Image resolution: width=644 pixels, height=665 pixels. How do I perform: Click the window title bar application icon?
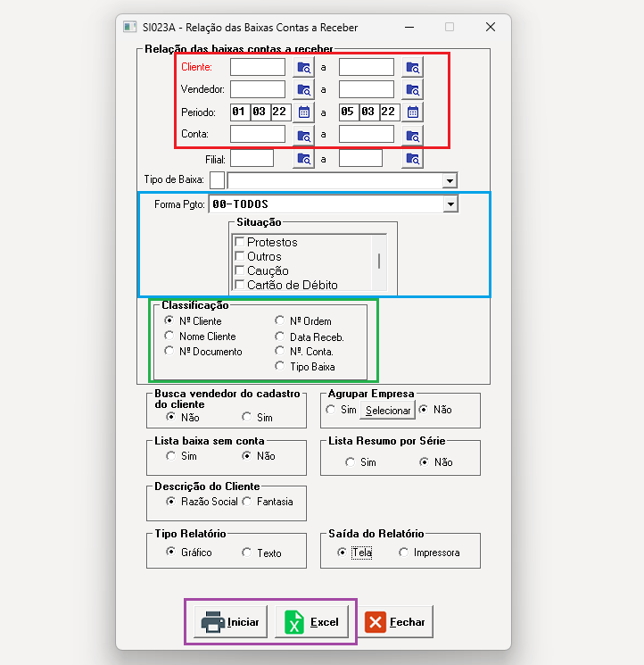click(x=129, y=27)
